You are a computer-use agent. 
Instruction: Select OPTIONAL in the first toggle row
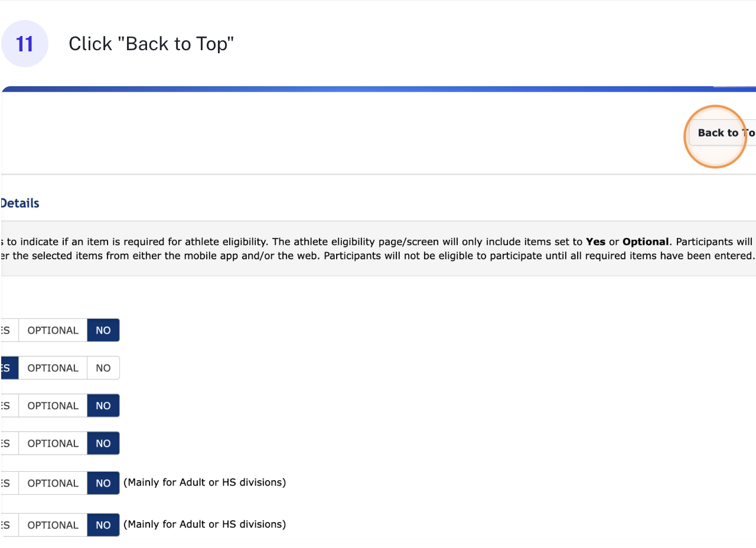[53, 330]
